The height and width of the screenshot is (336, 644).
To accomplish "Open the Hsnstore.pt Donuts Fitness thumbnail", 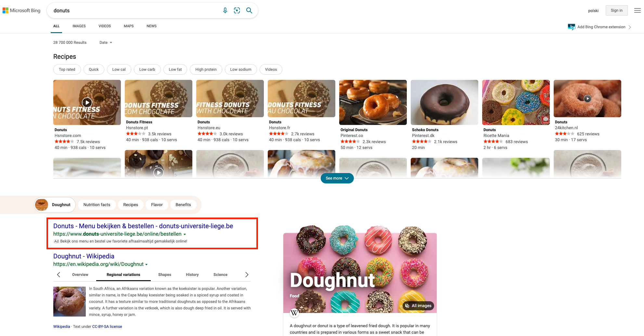I will (x=159, y=98).
